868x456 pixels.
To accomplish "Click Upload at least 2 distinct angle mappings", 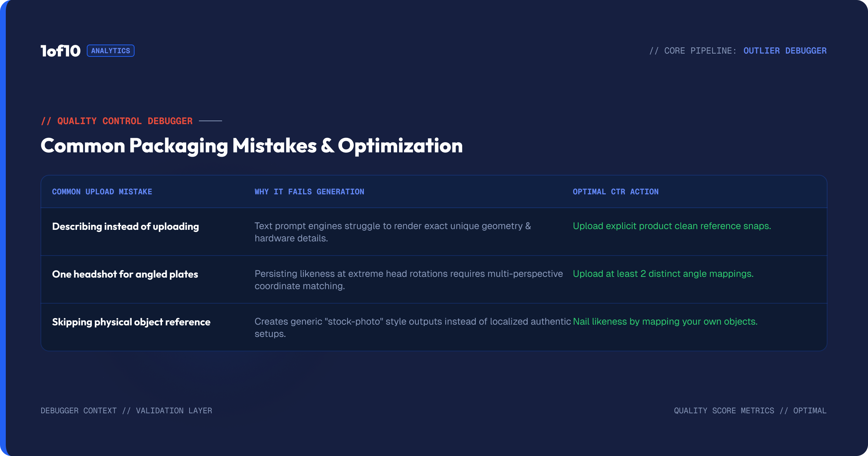I will point(663,274).
